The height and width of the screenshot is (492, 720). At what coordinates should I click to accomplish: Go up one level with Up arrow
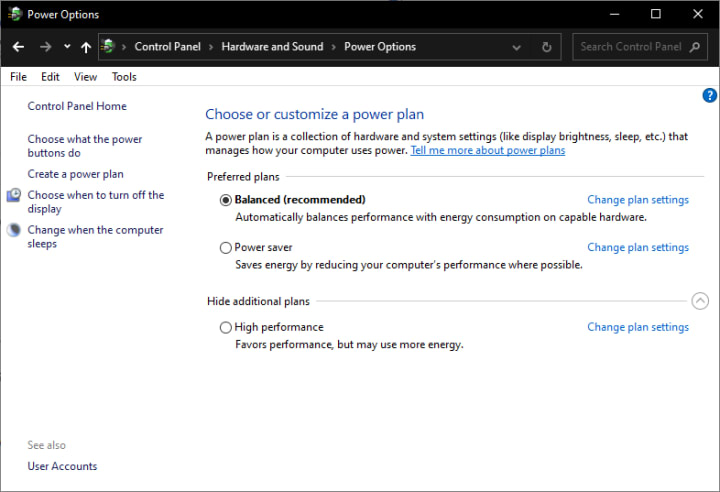pos(86,47)
